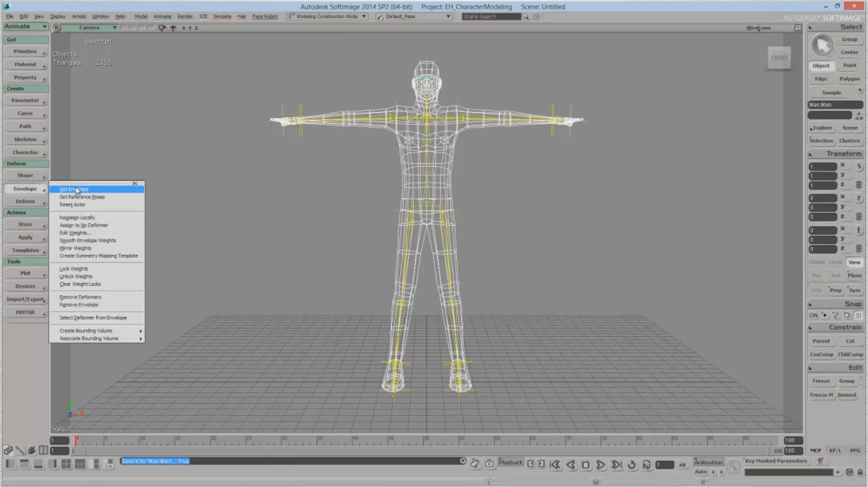Enable Point selection filter
The width and height of the screenshot is (868, 487).
pos(850,65)
